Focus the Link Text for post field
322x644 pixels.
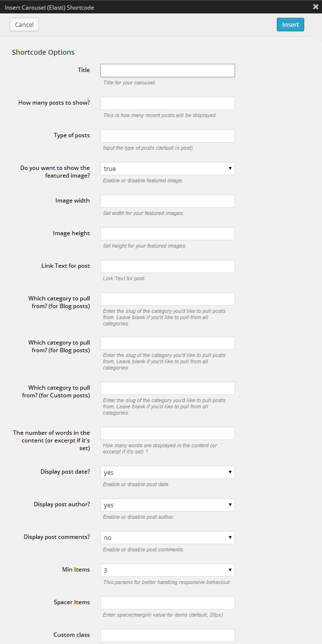pos(167,266)
